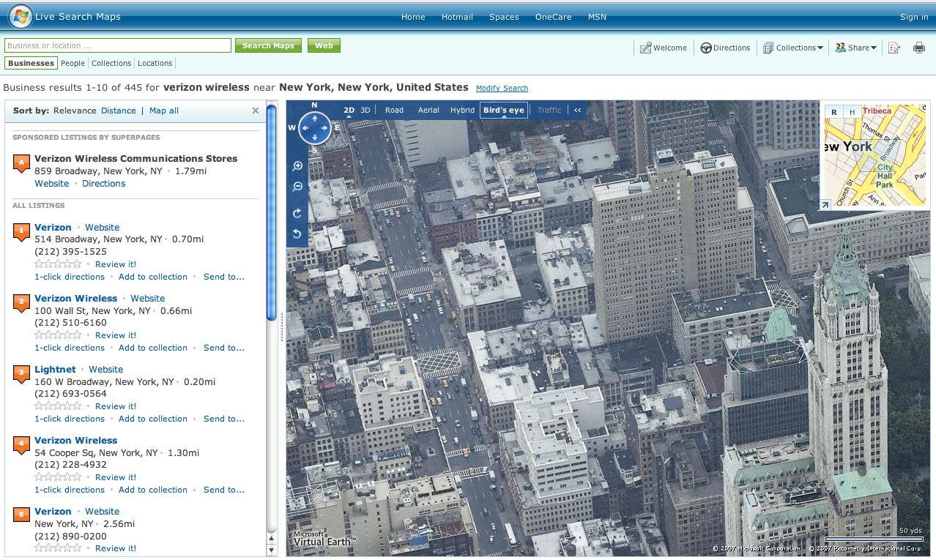This screenshot has width=936, height=560.
Task: Zoom out using the magnifier minus icon
Action: point(297,187)
